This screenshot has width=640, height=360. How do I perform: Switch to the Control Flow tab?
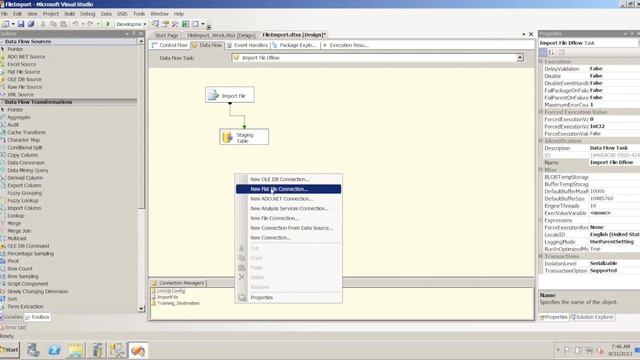click(x=170, y=45)
